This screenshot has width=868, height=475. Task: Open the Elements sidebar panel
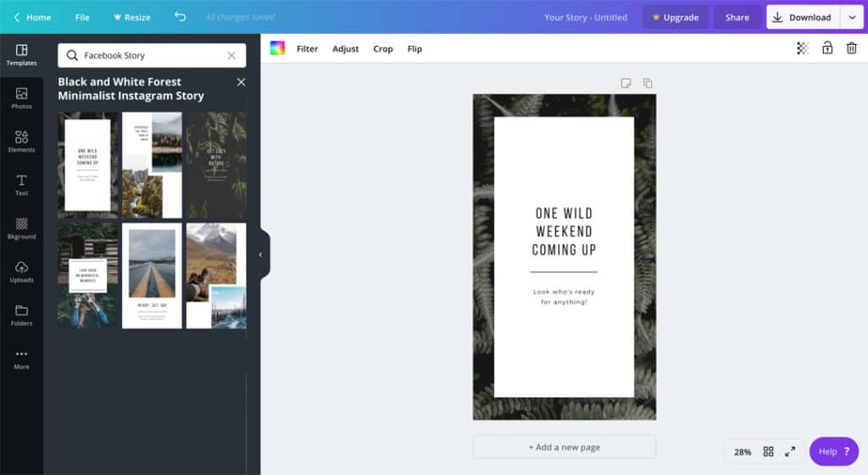(21, 142)
